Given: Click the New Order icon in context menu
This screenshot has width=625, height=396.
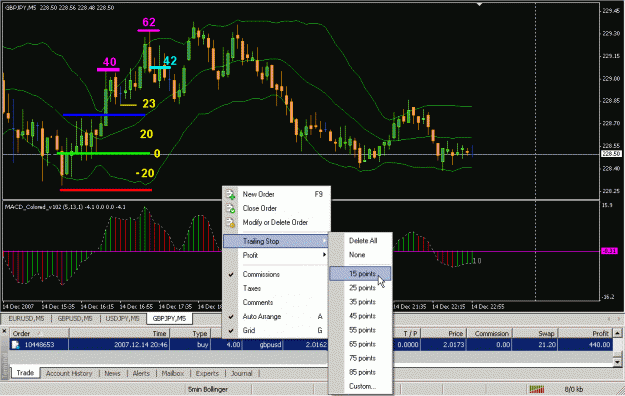Looking at the screenshot, I should click(x=230, y=195).
